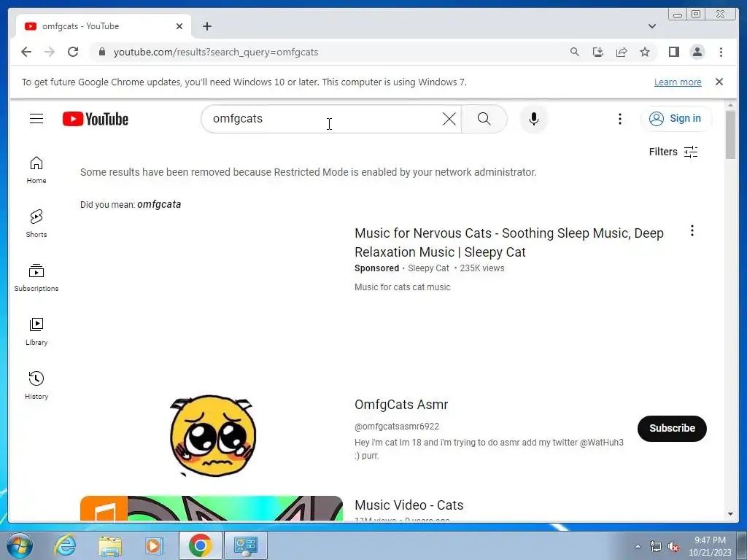This screenshot has height=560, width=747.
Task: Show hidden system tray icons
Action: click(x=638, y=546)
